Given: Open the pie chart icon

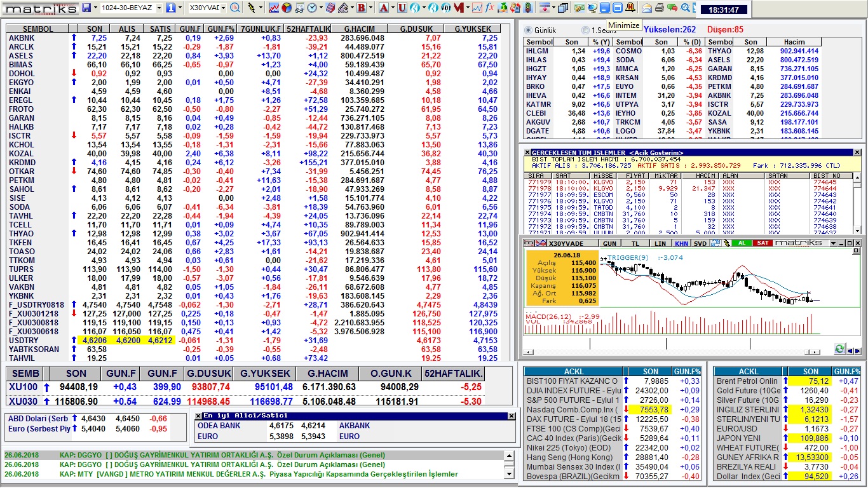Looking at the screenshot, I should click(286, 8).
